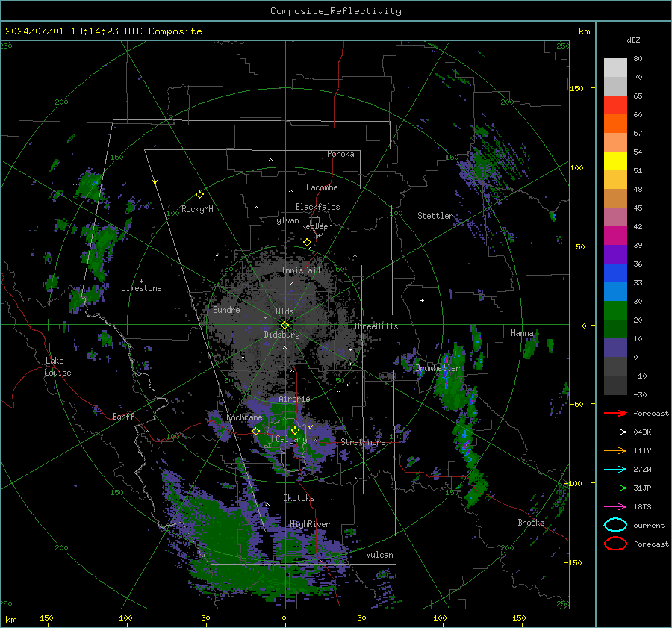Click the Hanna label on the map
This screenshot has width=672, height=628.
pos(522,333)
